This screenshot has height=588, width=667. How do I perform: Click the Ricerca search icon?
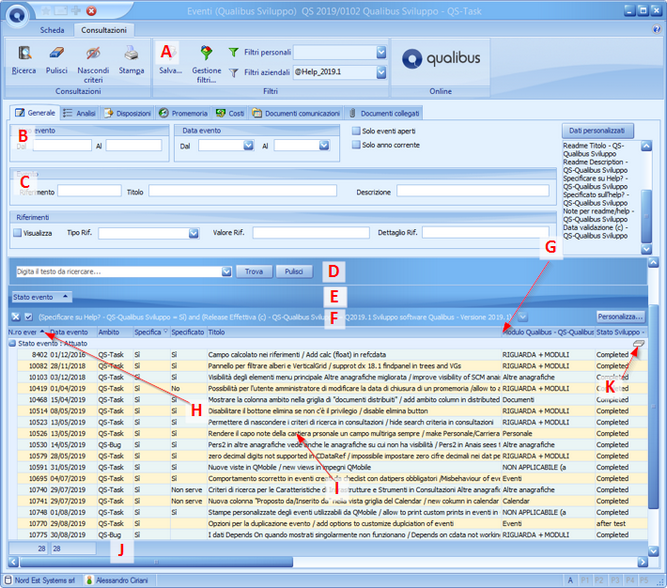[x=24, y=53]
